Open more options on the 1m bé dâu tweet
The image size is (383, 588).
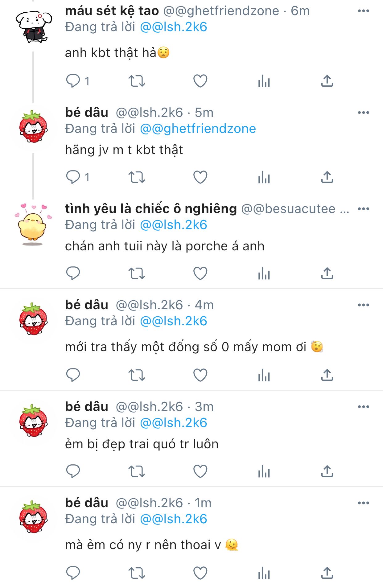tap(364, 503)
